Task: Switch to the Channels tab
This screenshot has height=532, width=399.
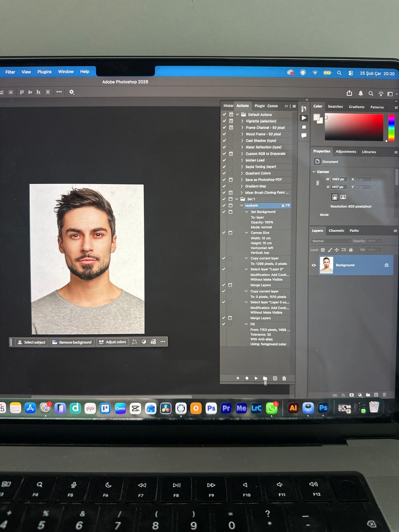Action: pyautogui.click(x=336, y=230)
